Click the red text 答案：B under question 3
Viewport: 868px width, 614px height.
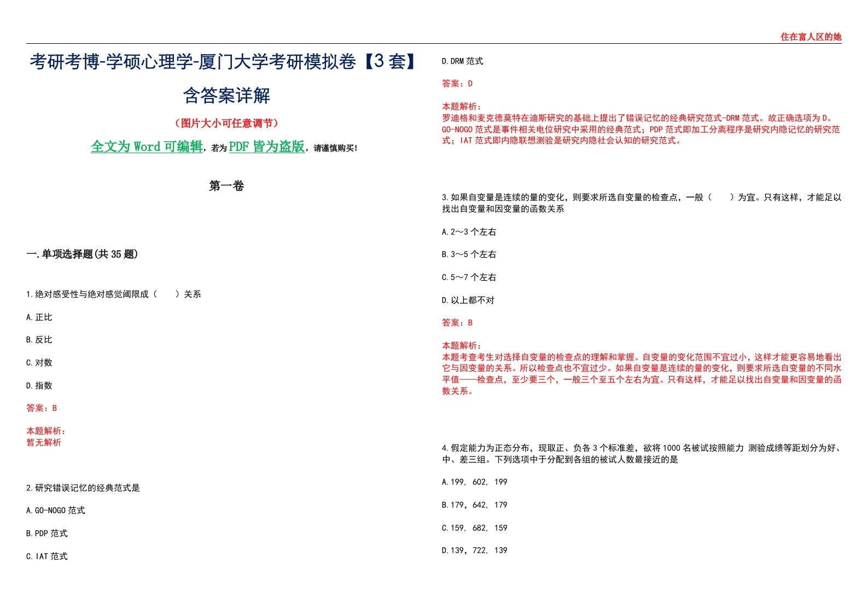tap(457, 323)
